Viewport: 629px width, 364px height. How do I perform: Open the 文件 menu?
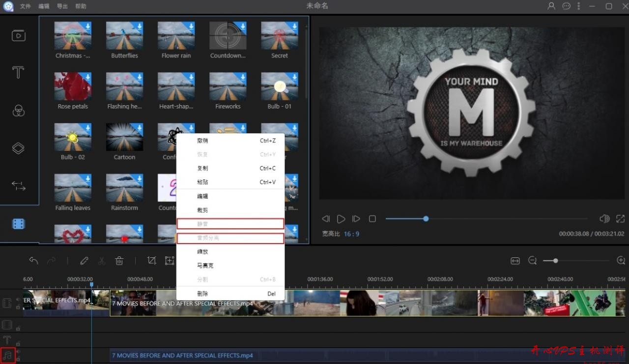pos(25,6)
